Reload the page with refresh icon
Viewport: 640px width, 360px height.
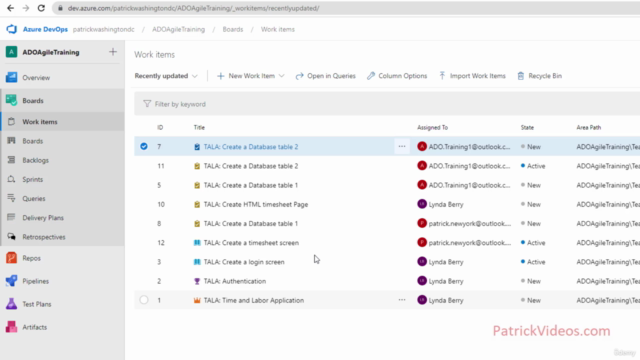pyautogui.click(x=41, y=8)
